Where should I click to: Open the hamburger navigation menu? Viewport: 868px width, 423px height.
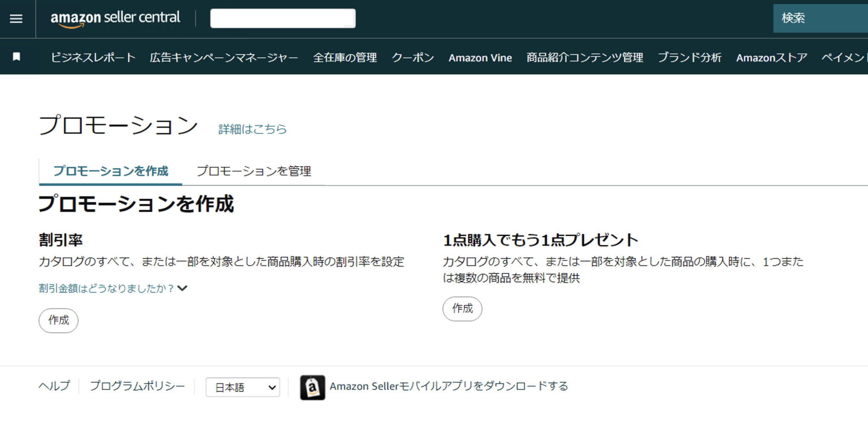click(16, 19)
